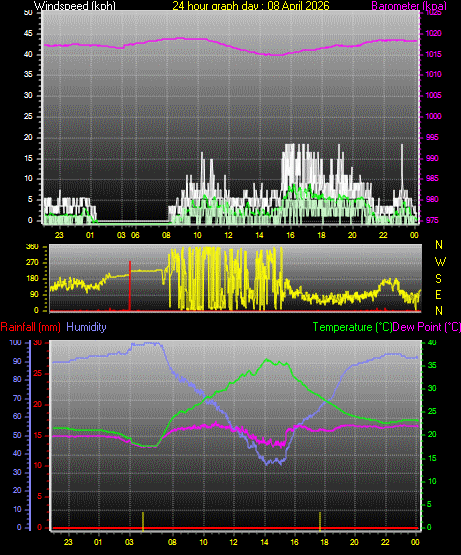Click the 100 value on the humidity axis
This screenshot has width=461, height=555.
16,343
